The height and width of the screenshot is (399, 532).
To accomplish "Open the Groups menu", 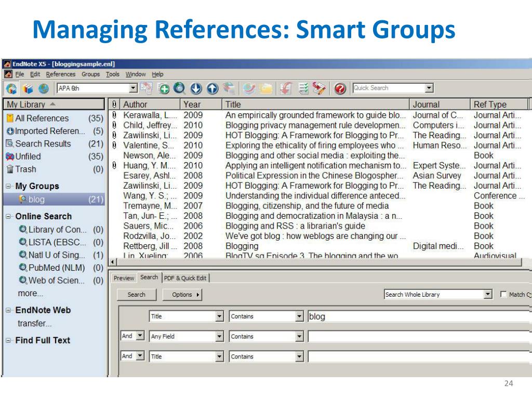I will [x=90, y=74].
